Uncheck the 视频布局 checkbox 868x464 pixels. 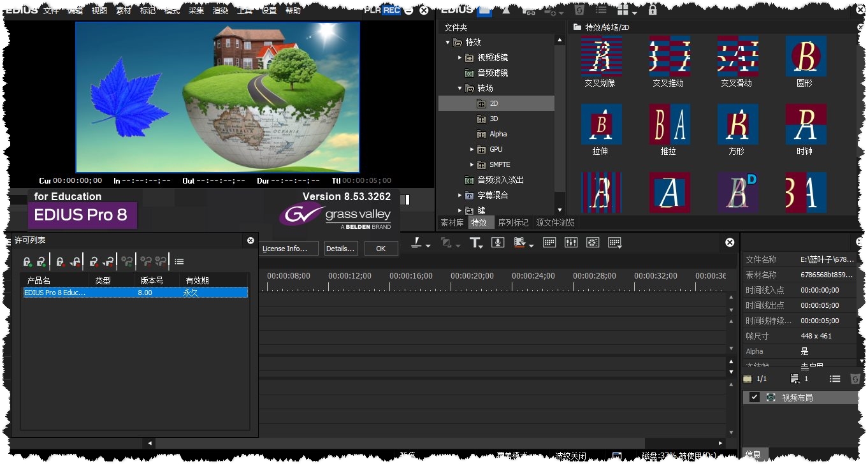(x=755, y=397)
